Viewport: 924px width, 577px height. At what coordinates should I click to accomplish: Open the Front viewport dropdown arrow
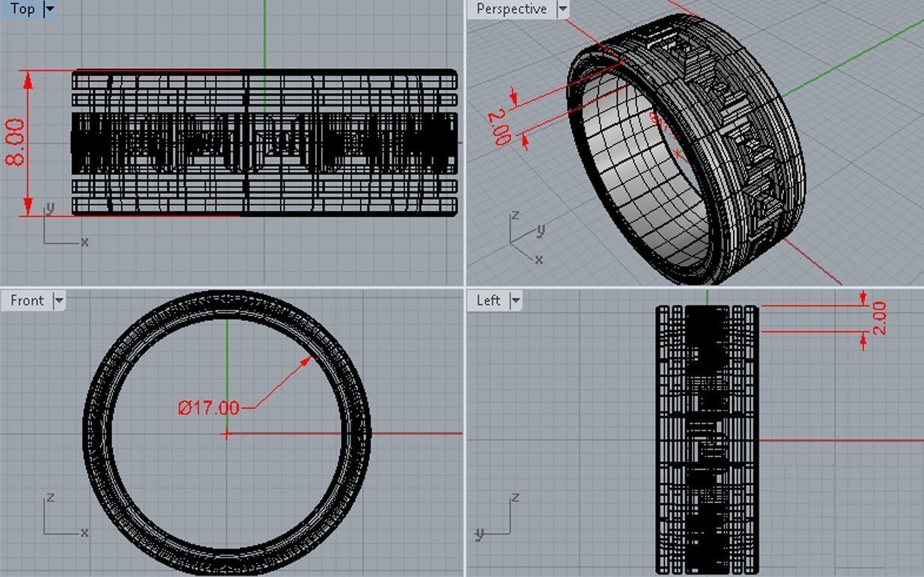(58, 300)
